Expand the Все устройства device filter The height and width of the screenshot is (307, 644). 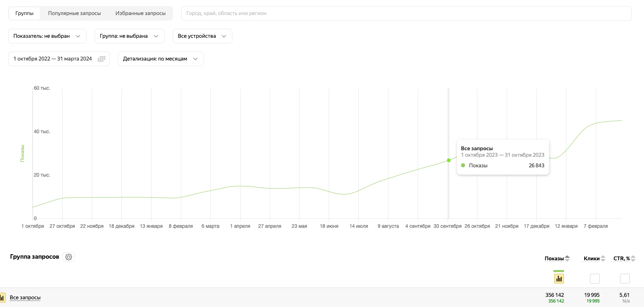202,36
